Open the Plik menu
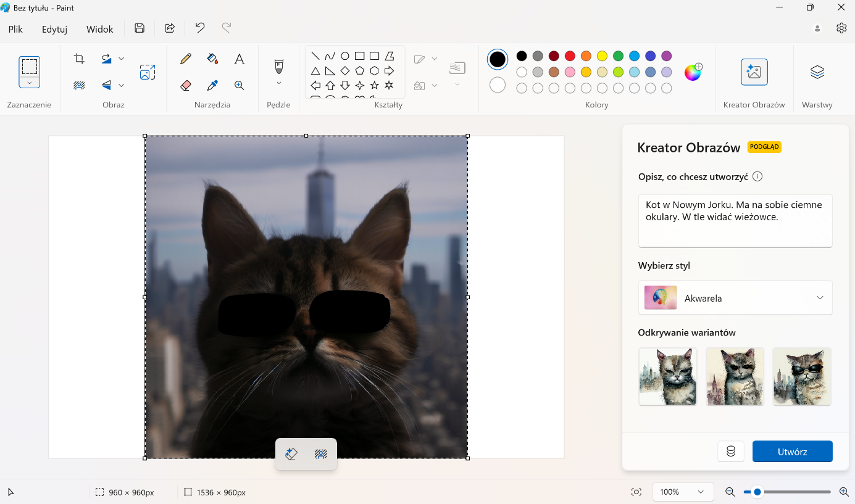The height and width of the screenshot is (504, 855). [15, 29]
